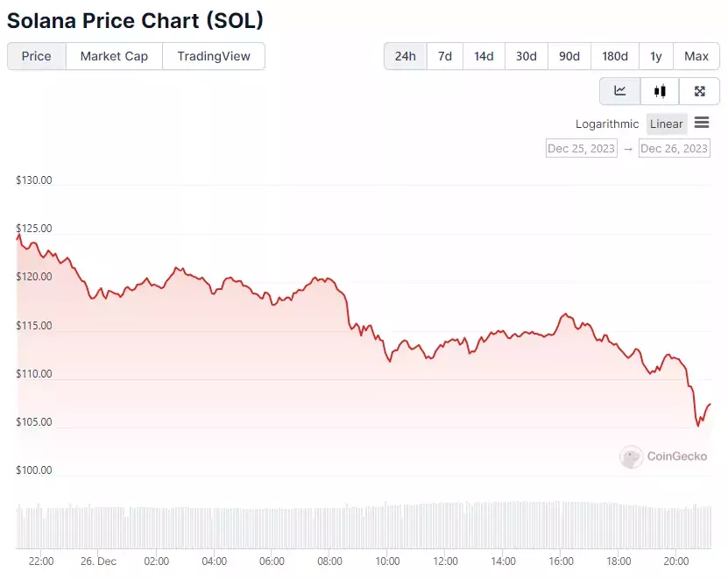Switch to the Market Cap tab
Image resolution: width=728 pixels, height=579 pixels.
[114, 56]
